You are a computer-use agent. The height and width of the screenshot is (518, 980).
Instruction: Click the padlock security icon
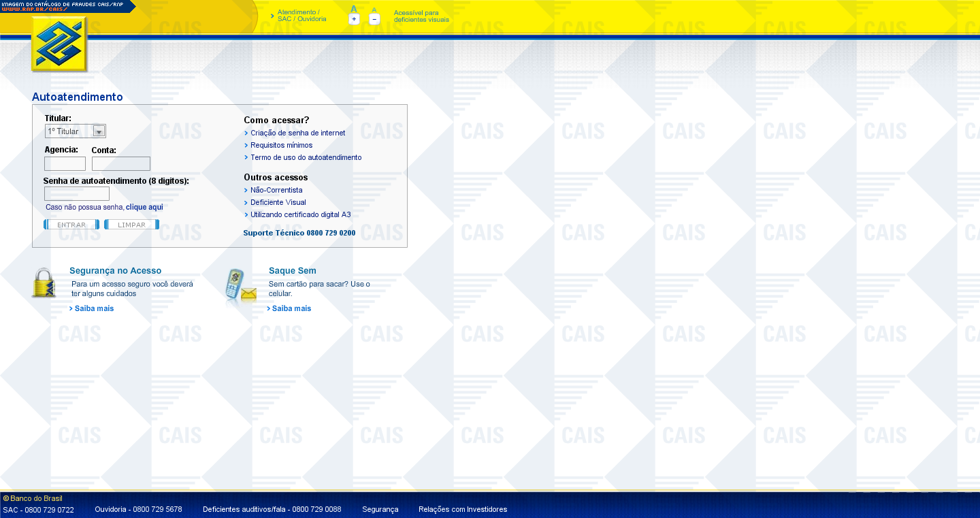pyautogui.click(x=44, y=283)
